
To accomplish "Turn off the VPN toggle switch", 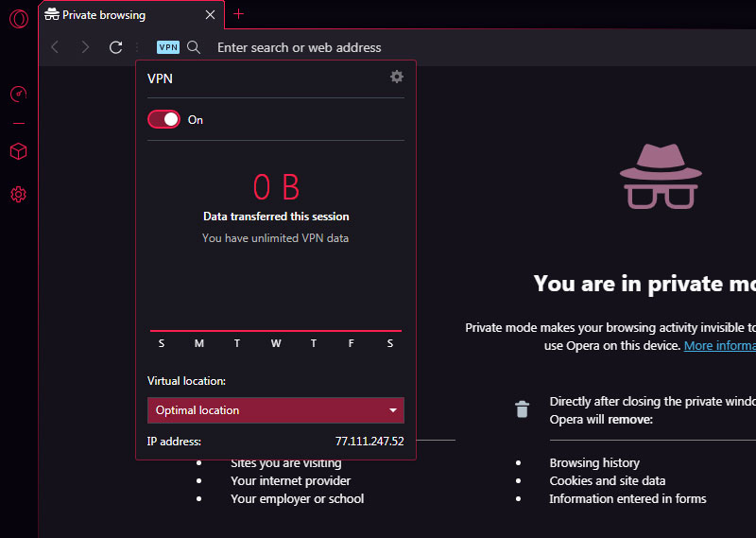I will (x=163, y=119).
